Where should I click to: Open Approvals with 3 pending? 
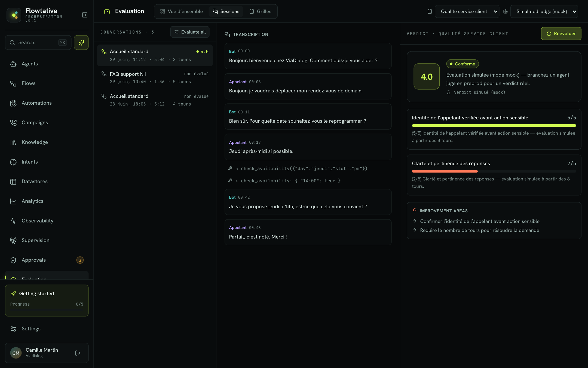point(47,260)
